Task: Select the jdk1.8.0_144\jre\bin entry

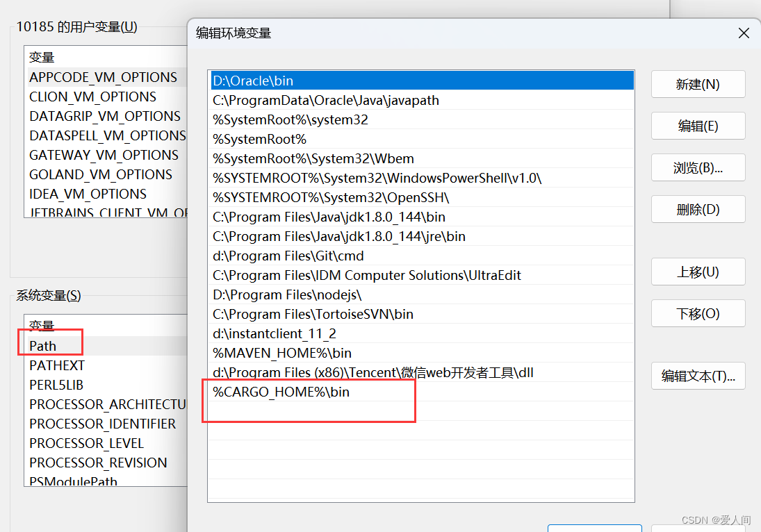Action: pos(422,236)
